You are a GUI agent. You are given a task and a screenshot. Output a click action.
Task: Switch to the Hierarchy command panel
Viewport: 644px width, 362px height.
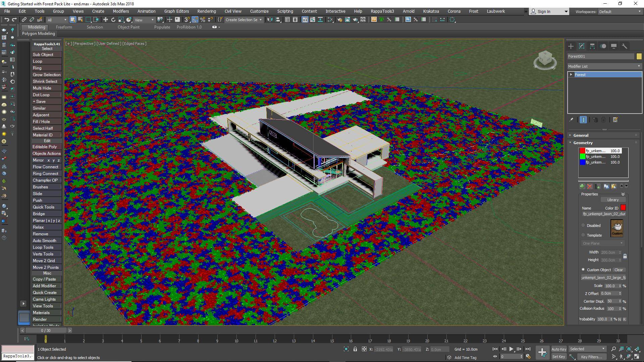point(592,46)
